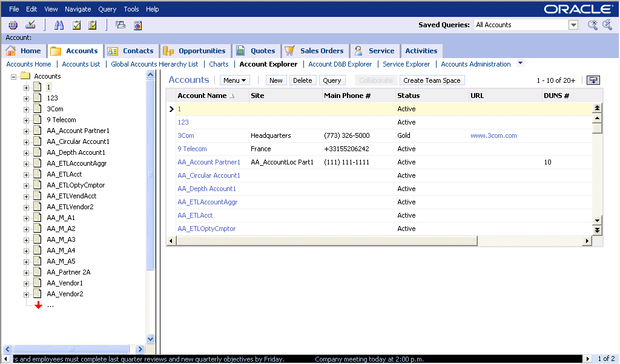Open the Query menu
620x364 pixels.
(x=107, y=9)
